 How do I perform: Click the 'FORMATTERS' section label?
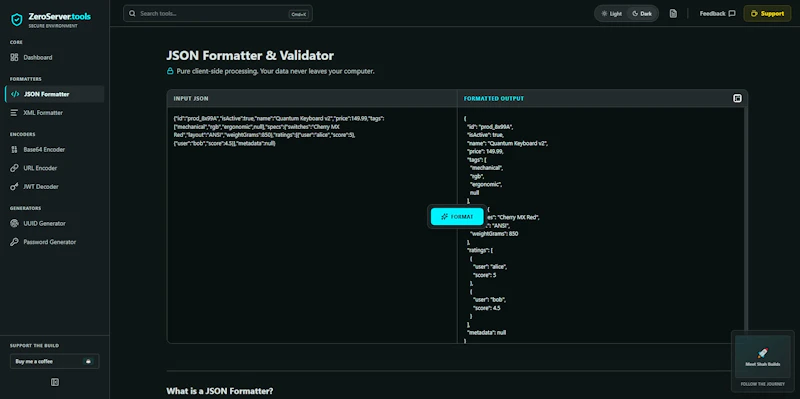(26, 79)
